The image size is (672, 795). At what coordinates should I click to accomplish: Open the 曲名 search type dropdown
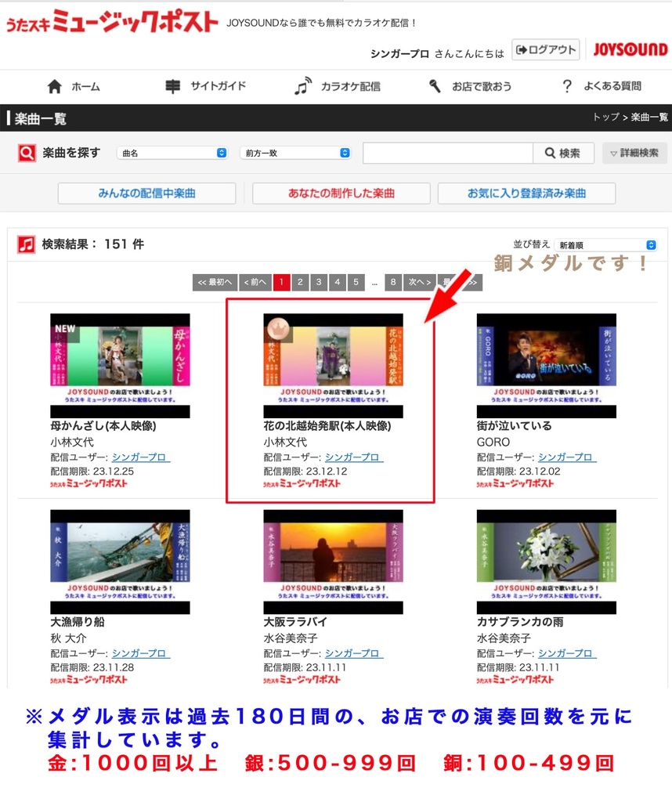pos(173,154)
